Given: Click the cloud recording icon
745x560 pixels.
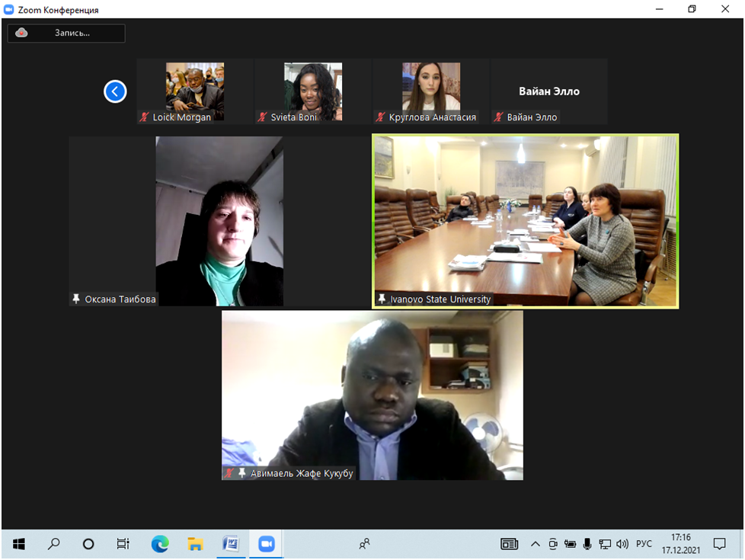Looking at the screenshot, I should pos(22,33).
